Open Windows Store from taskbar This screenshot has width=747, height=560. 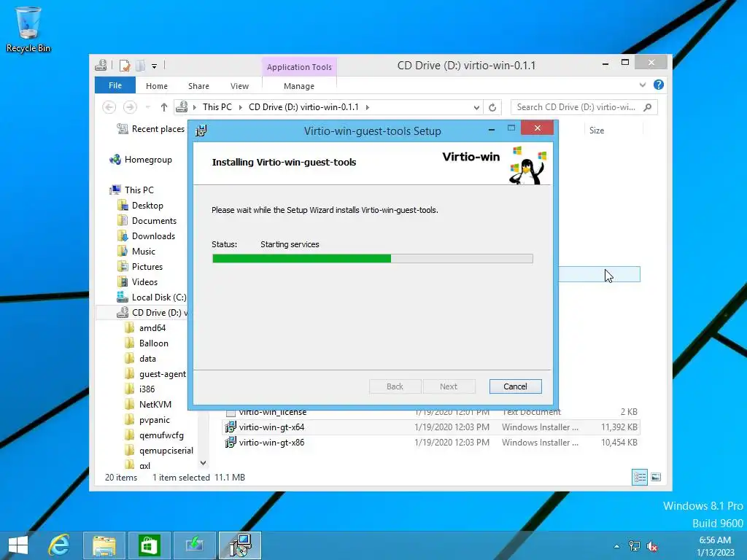[x=149, y=545]
